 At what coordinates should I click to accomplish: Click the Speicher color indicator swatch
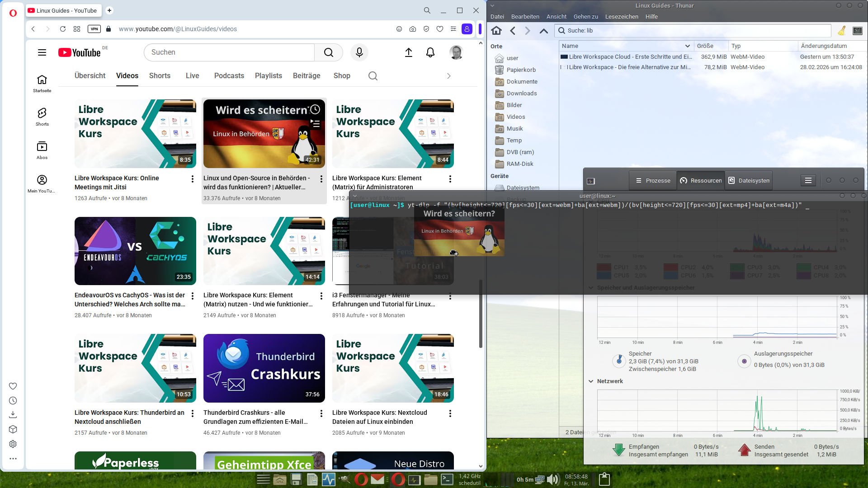619,361
